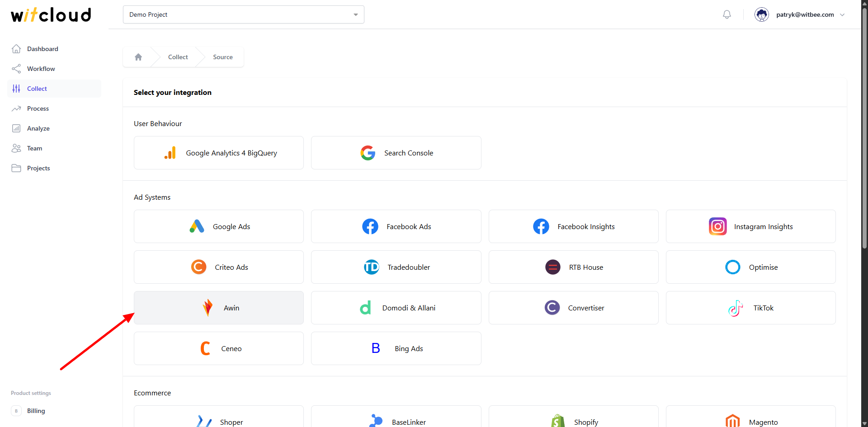Screen dimensions: 868x427
Task: Click the Domodi & Allani logo icon
Action: click(x=366, y=308)
